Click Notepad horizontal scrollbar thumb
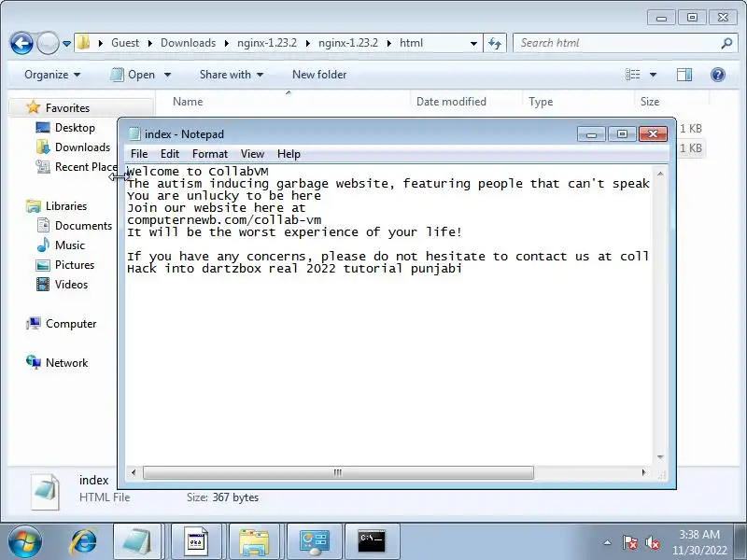 [x=338, y=472]
